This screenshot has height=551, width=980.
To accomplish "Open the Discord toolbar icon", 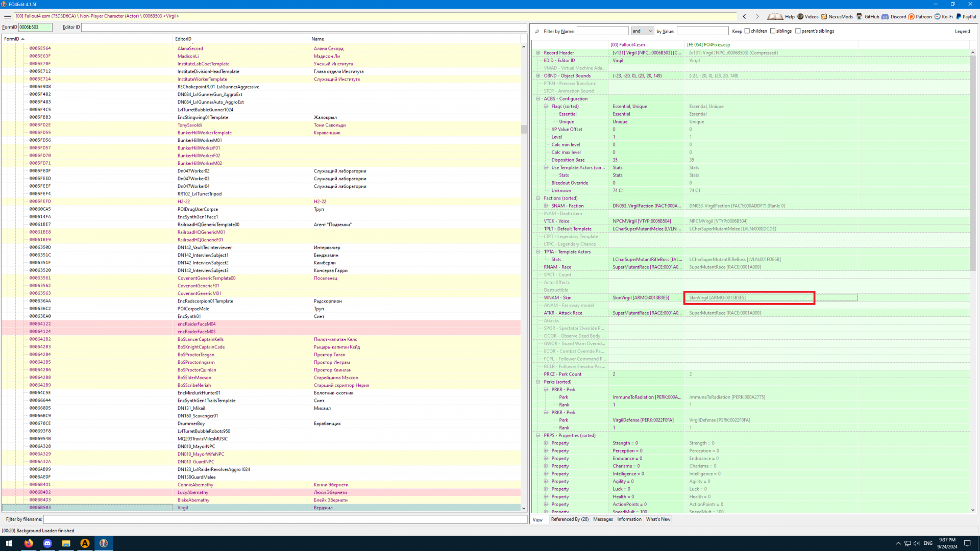I will coord(885,16).
